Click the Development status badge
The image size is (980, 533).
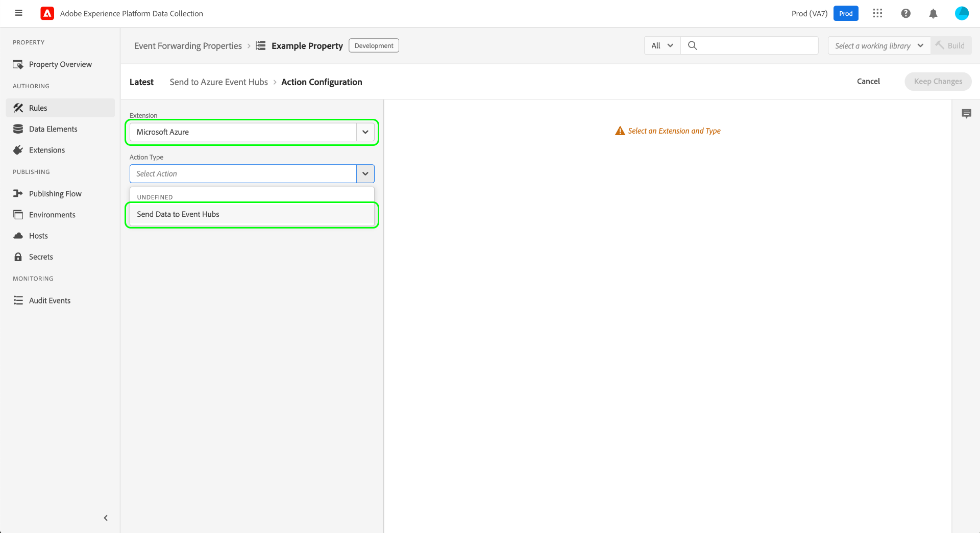pos(374,45)
